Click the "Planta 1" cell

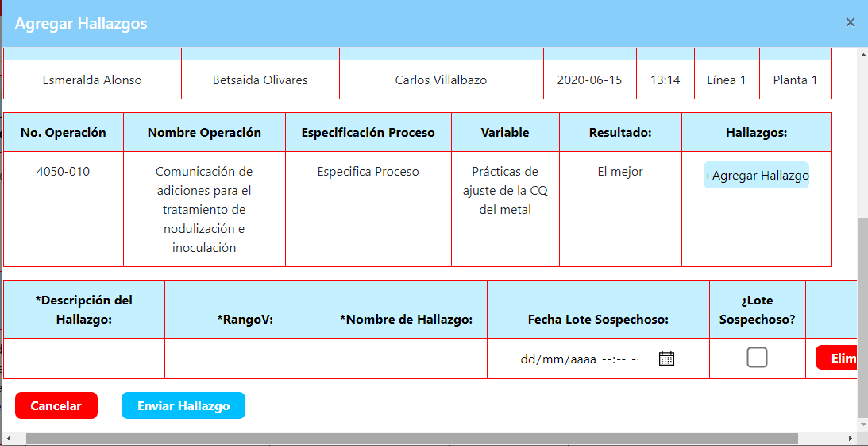pyautogui.click(x=795, y=80)
